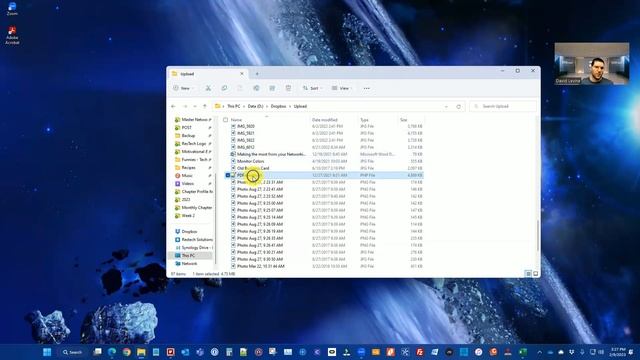Click the Share icon in toolbar
Screen dimensions: 640x360
[272, 88]
